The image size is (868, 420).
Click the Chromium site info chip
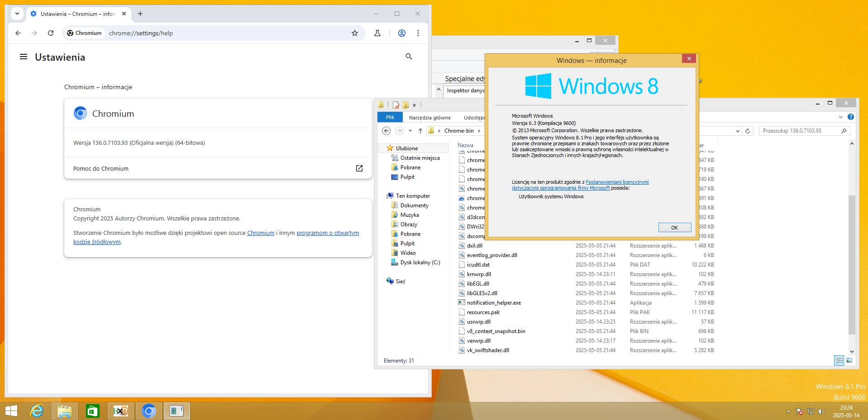coord(85,33)
